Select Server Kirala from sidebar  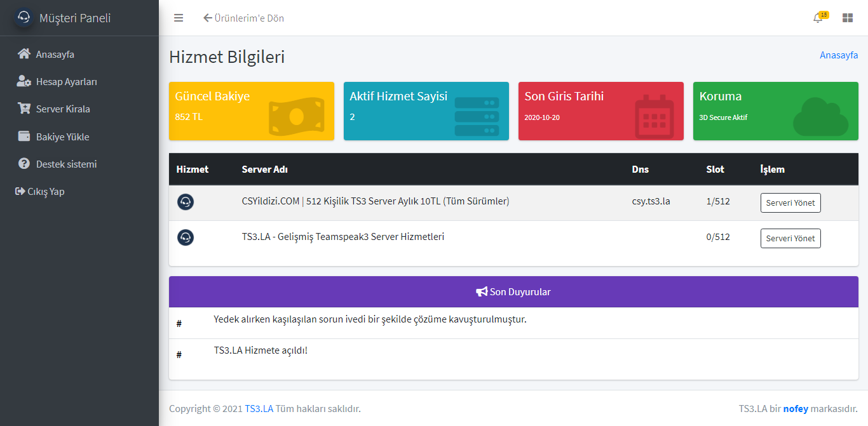pyautogui.click(x=62, y=109)
